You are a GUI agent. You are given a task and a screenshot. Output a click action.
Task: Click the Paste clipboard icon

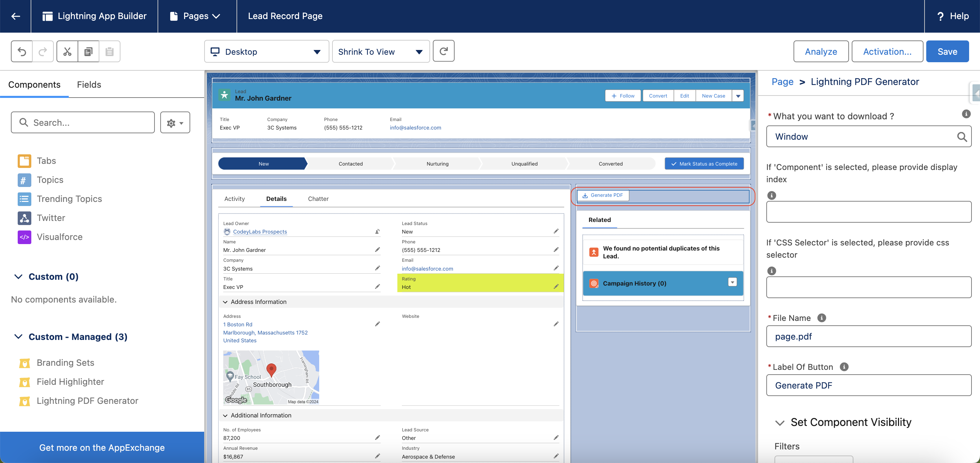click(110, 51)
